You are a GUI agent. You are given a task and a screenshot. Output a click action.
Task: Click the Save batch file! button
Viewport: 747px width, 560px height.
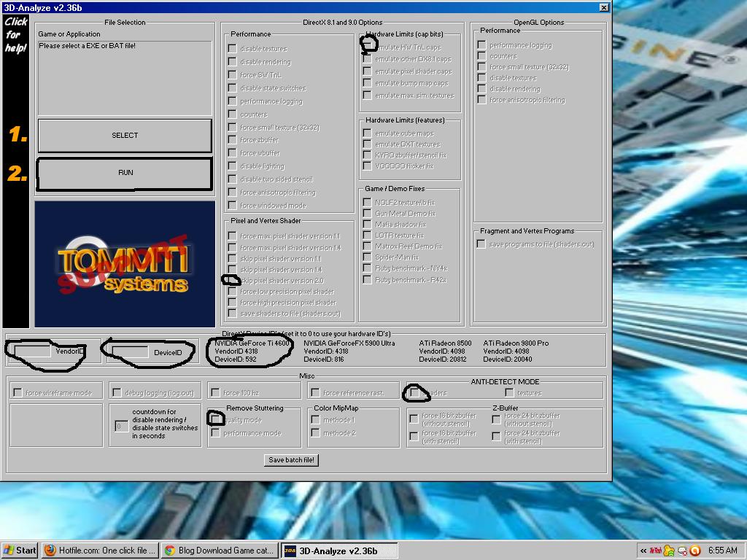click(291, 460)
